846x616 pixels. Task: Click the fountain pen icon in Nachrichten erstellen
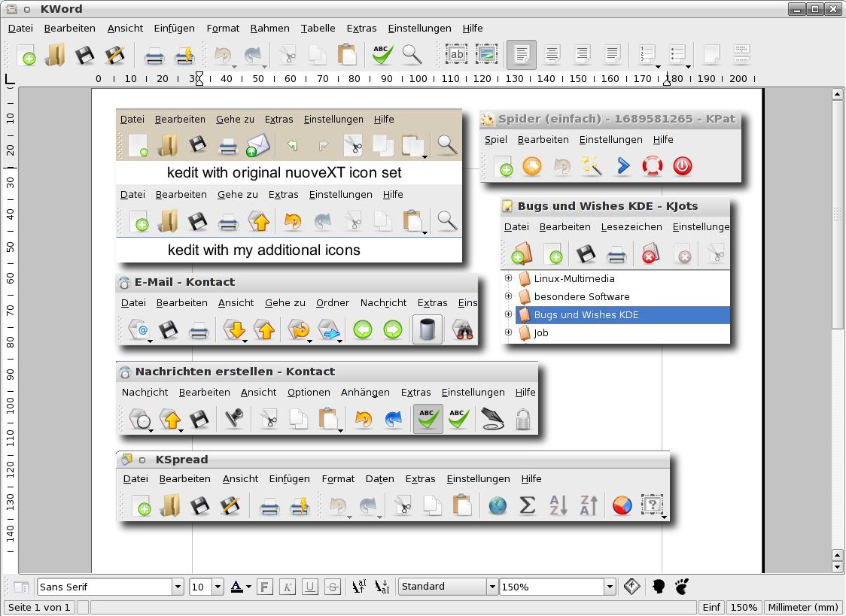coord(492,419)
